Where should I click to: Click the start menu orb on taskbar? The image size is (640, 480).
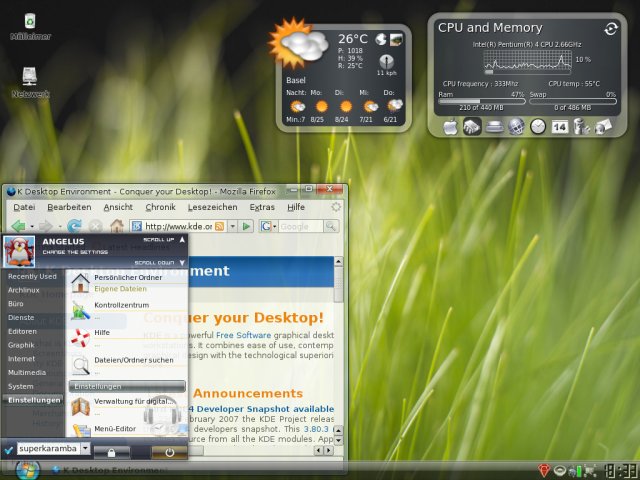point(28,470)
